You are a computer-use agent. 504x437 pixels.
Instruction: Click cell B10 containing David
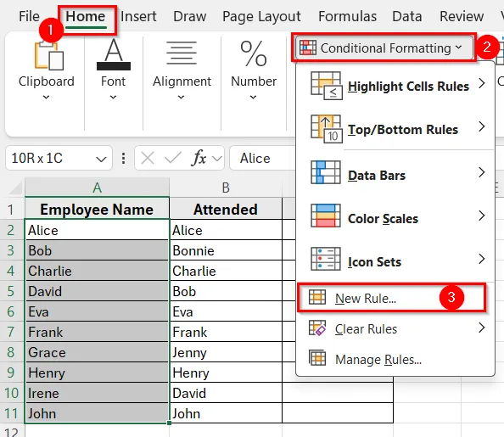coord(226,393)
